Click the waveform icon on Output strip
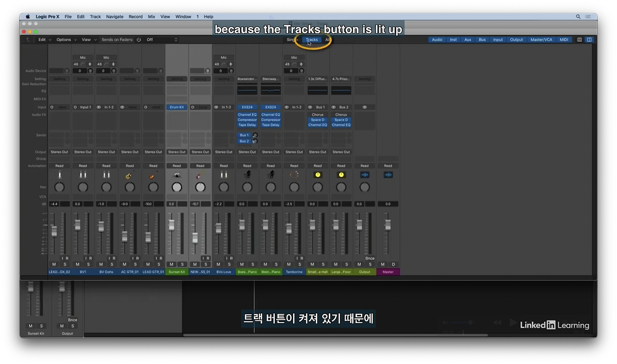Screen dimensions: 617x364 [x=364, y=175]
